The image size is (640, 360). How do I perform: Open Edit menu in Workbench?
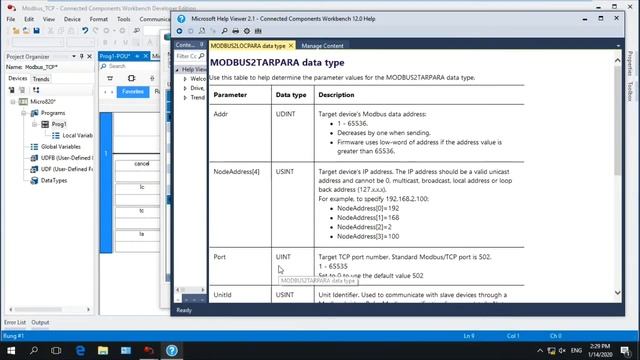pyautogui.click(x=29, y=19)
